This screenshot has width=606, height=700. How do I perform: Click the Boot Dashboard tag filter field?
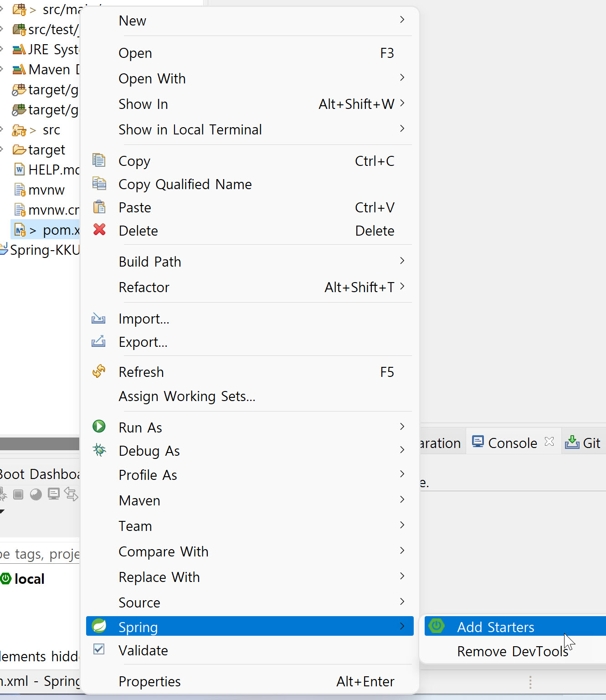40,554
